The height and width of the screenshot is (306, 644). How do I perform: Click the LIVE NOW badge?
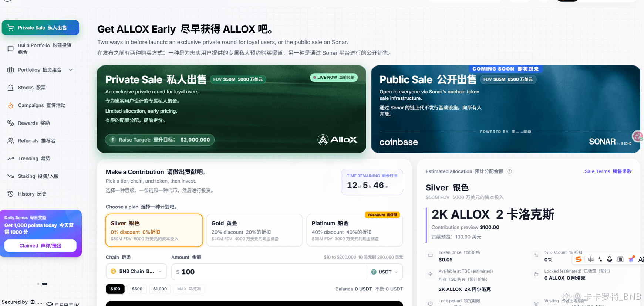[x=334, y=78]
